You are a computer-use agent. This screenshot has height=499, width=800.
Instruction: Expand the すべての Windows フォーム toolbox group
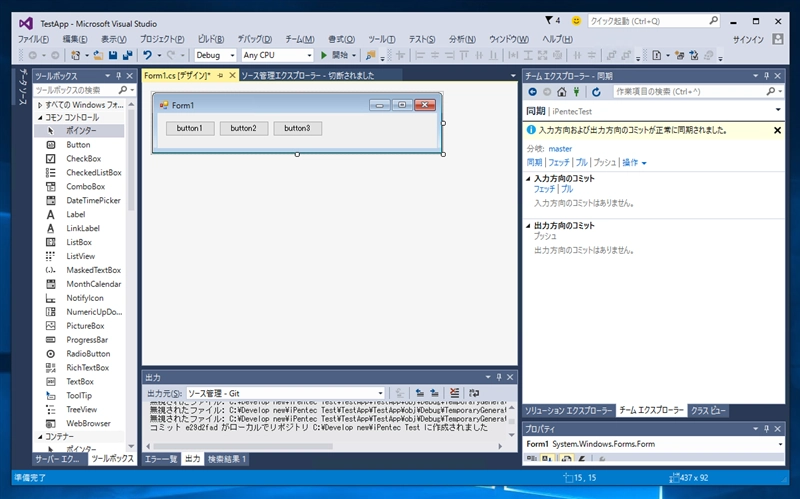pos(40,105)
